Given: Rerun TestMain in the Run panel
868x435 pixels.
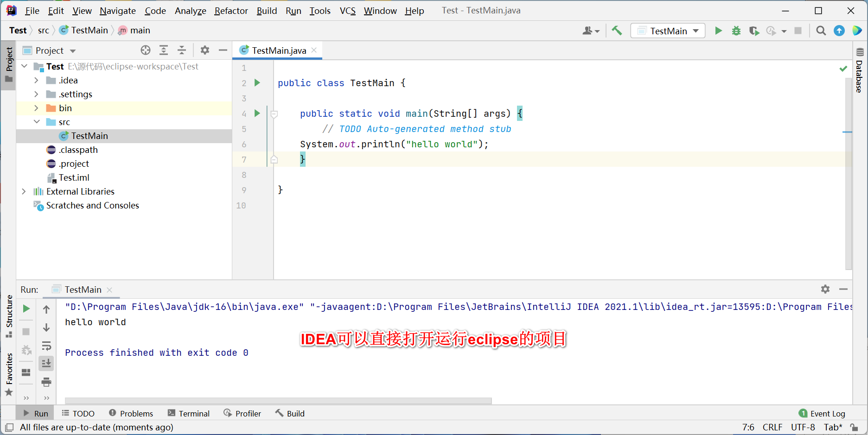Looking at the screenshot, I should (x=26, y=309).
